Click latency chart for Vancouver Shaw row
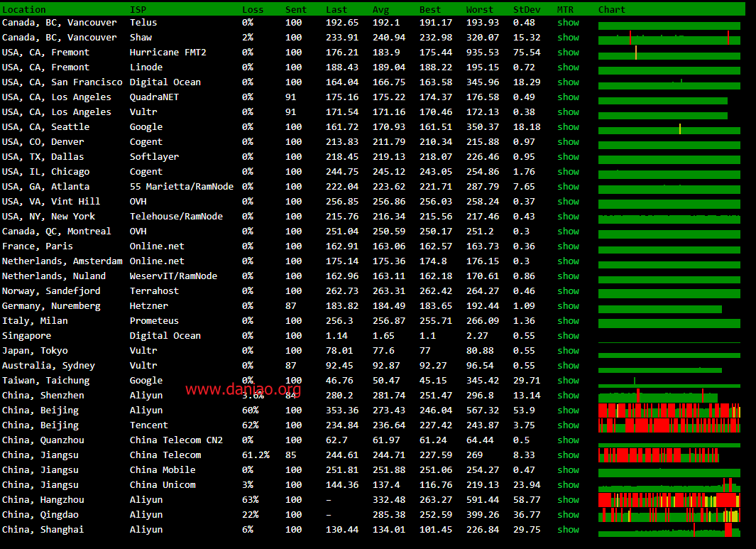 669,38
